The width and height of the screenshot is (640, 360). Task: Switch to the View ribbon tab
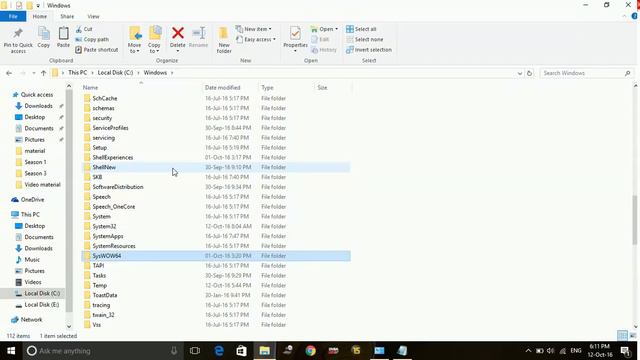pyautogui.click(x=93, y=16)
